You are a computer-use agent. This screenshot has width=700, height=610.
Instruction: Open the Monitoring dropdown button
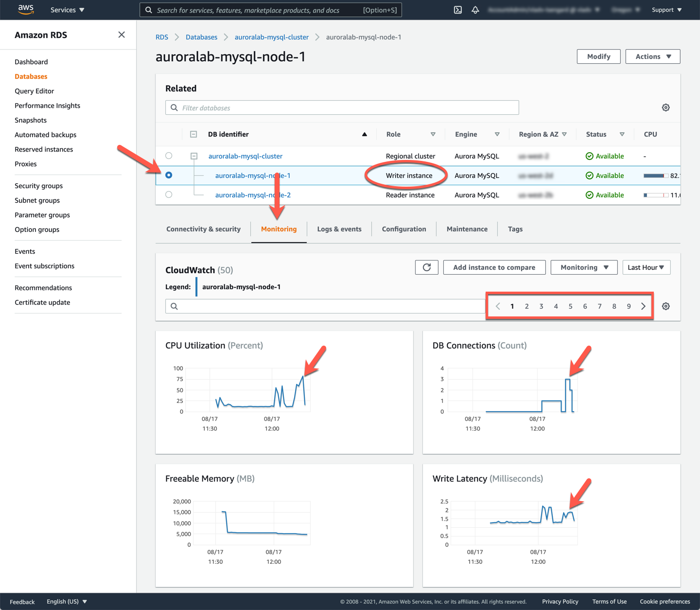583,267
